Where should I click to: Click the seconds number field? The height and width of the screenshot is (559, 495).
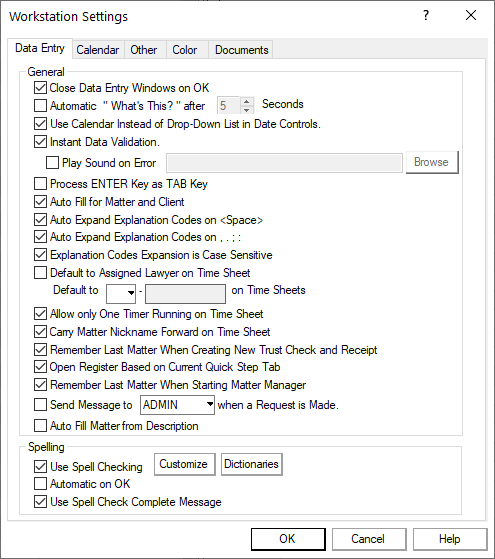229,106
